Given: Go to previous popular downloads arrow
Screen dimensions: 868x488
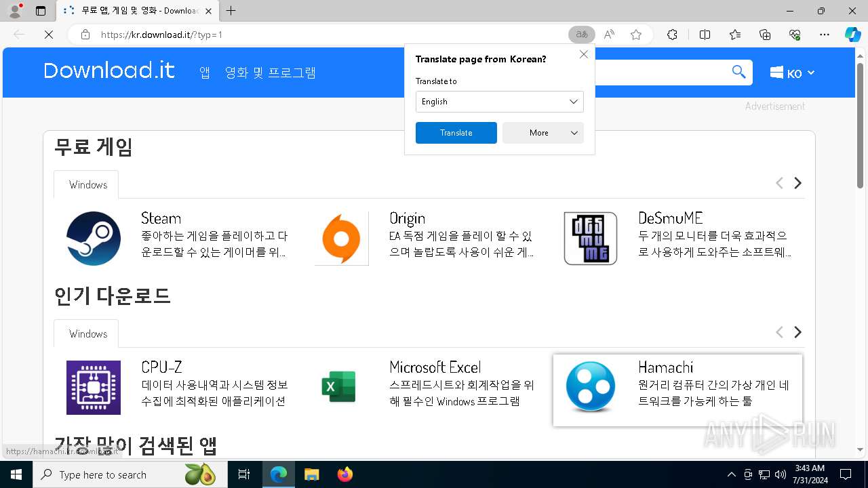Looking at the screenshot, I should click(779, 332).
